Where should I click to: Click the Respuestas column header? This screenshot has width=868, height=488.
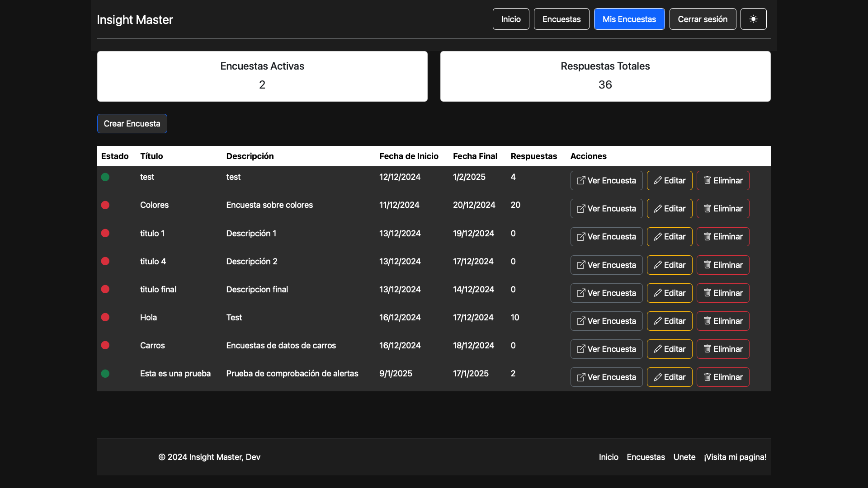tap(534, 156)
